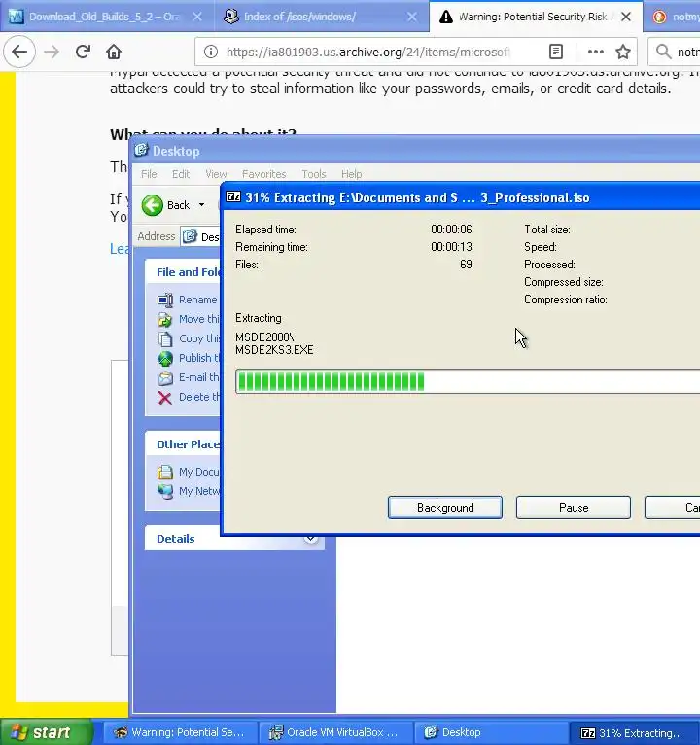Image resolution: width=700 pixels, height=745 pixels.
Task: Click the Files count 69
Action: [466, 265]
